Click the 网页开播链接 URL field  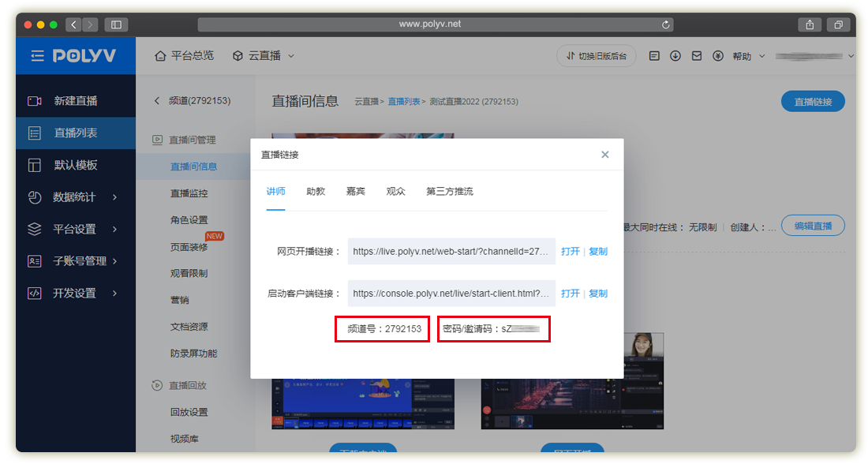click(451, 252)
